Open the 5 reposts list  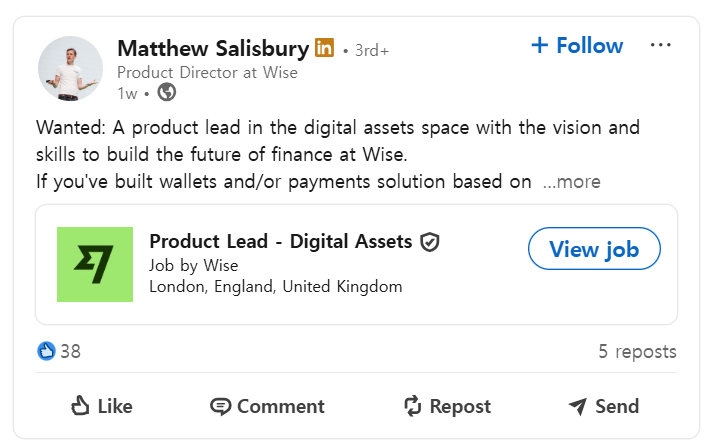click(x=637, y=351)
